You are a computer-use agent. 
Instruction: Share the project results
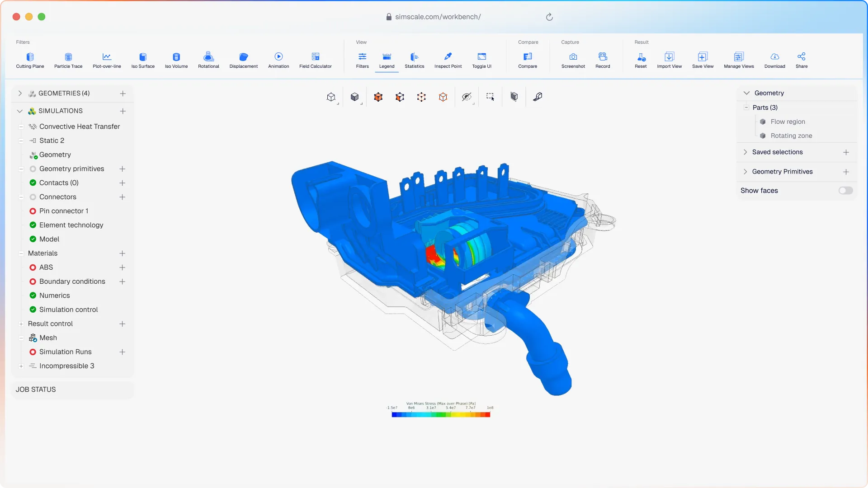(802, 60)
